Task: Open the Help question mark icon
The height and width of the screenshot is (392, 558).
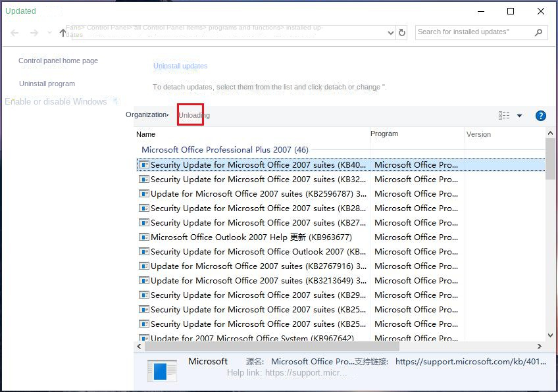Action: pos(540,115)
